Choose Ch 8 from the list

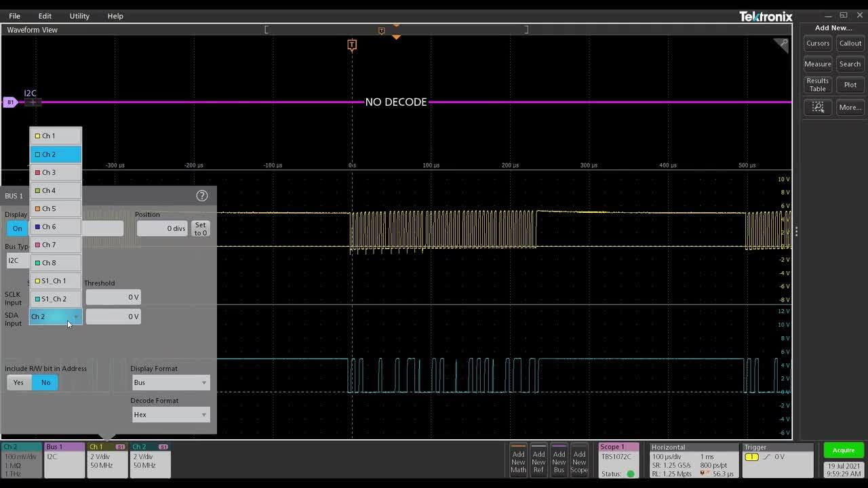56,263
